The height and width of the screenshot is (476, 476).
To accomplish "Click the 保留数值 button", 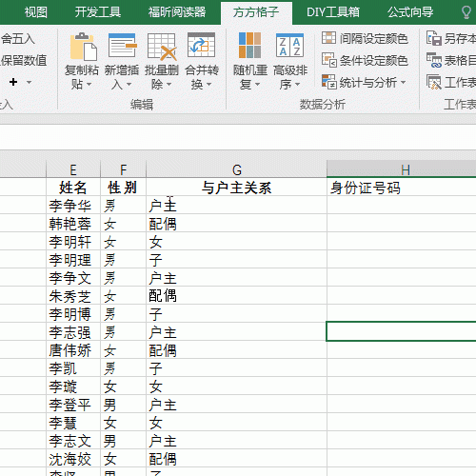I will [x=24, y=60].
